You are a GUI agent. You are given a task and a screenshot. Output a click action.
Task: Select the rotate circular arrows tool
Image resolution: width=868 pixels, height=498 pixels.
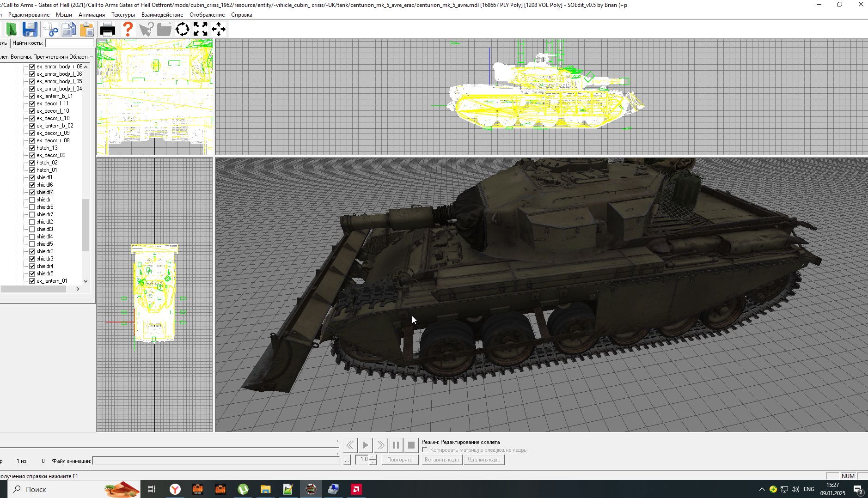[183, 30]
